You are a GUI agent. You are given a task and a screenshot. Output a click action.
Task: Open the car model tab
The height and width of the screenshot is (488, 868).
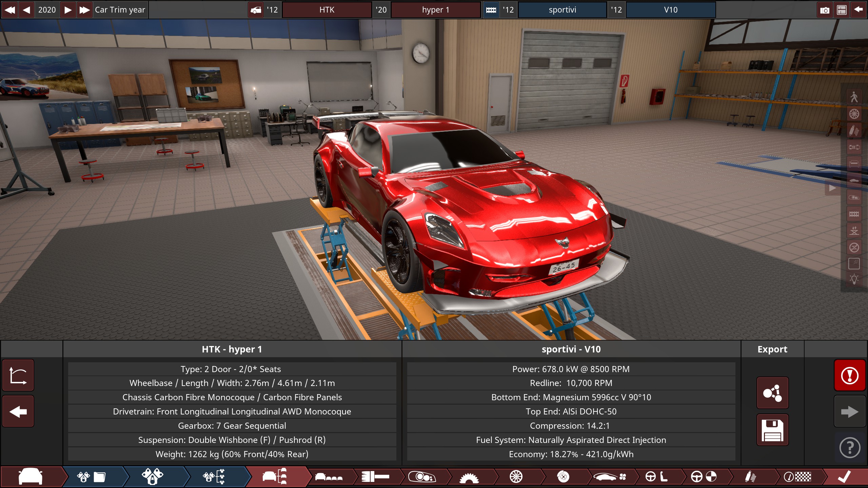coord(31,477)
